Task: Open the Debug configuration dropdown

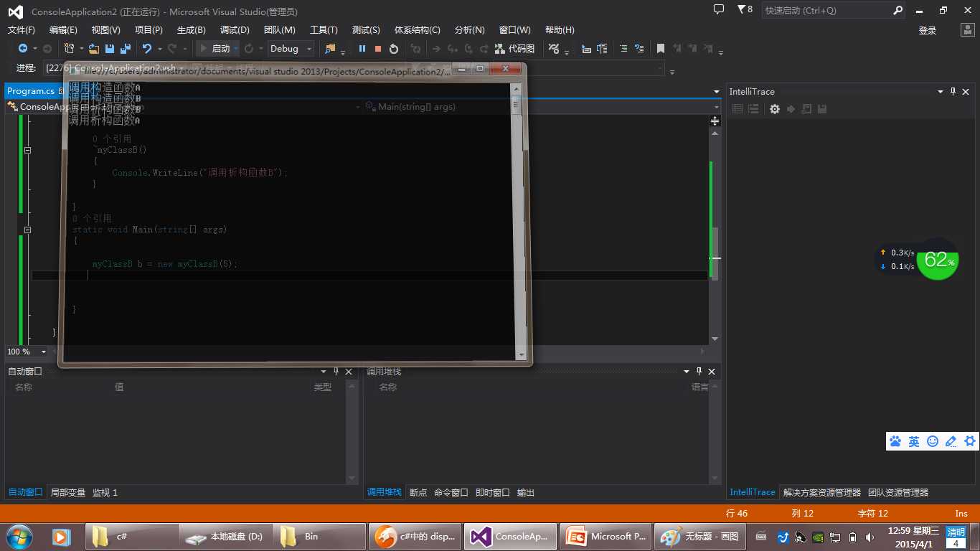Action: click(x=291, y=48)
